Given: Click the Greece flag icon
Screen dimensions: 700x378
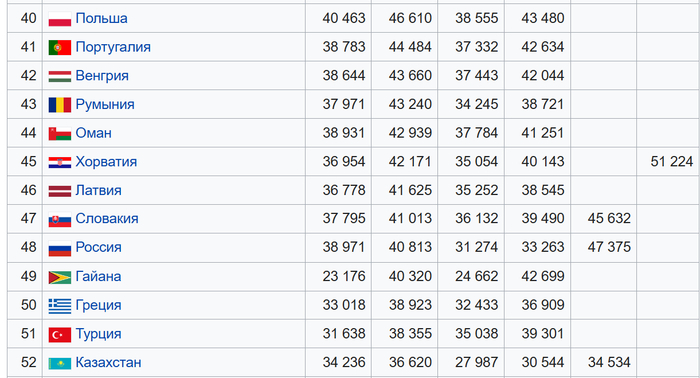Looking at the screenshot, I should pyautogui.click(x=60, y=306).
